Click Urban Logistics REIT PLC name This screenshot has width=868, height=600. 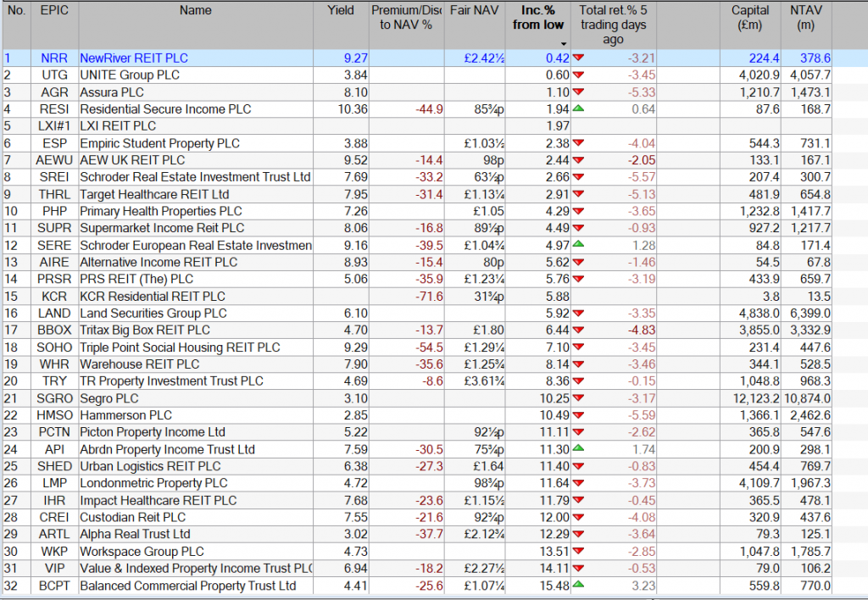(150, 467)
